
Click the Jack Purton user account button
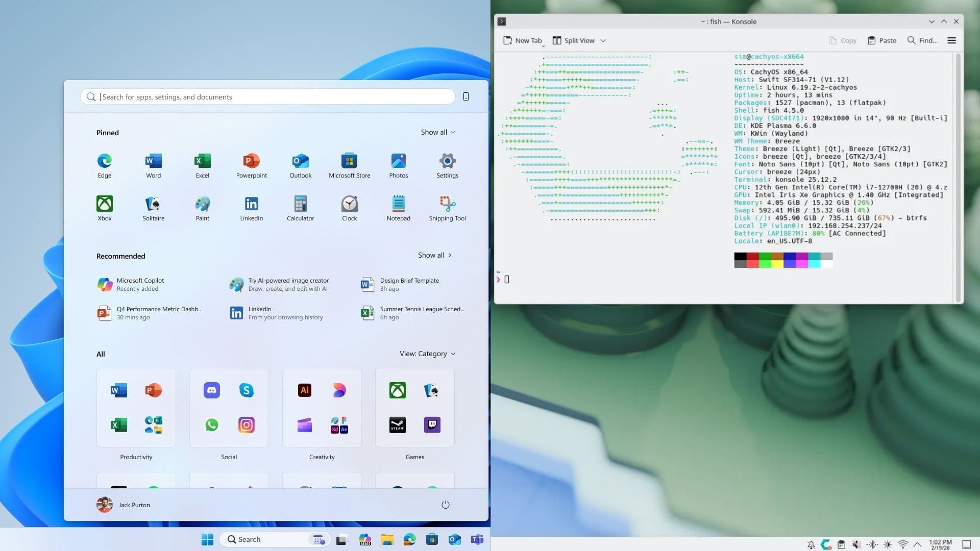coord(123,505)
